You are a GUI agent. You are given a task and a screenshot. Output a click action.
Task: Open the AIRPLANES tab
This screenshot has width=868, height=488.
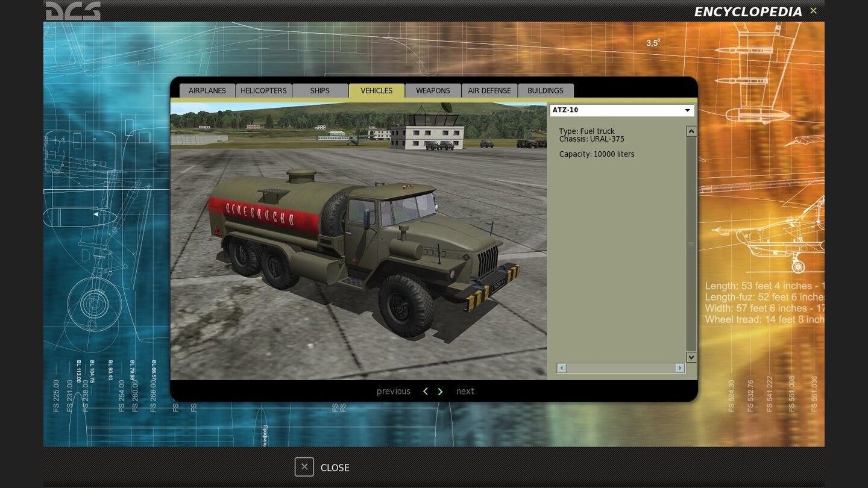[207, 90]
